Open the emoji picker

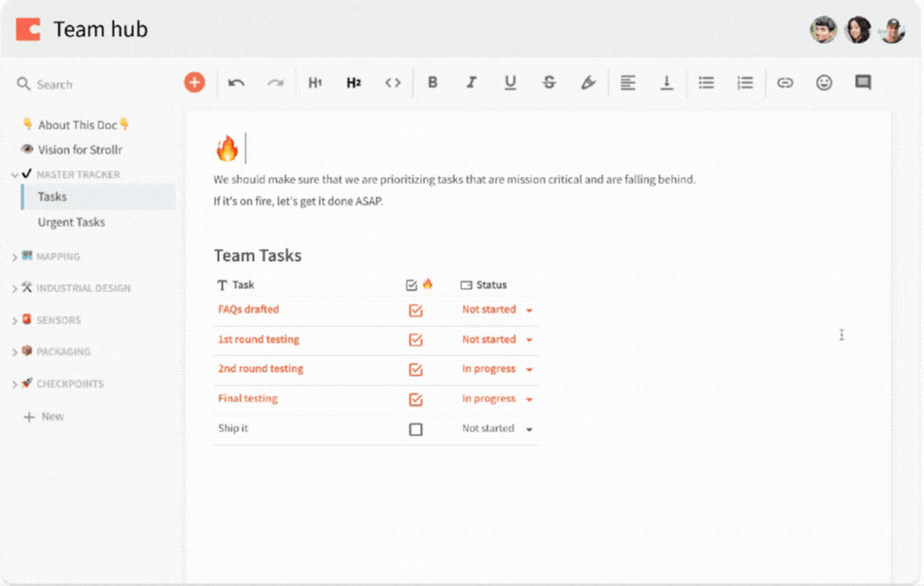[x=824, y=83]
